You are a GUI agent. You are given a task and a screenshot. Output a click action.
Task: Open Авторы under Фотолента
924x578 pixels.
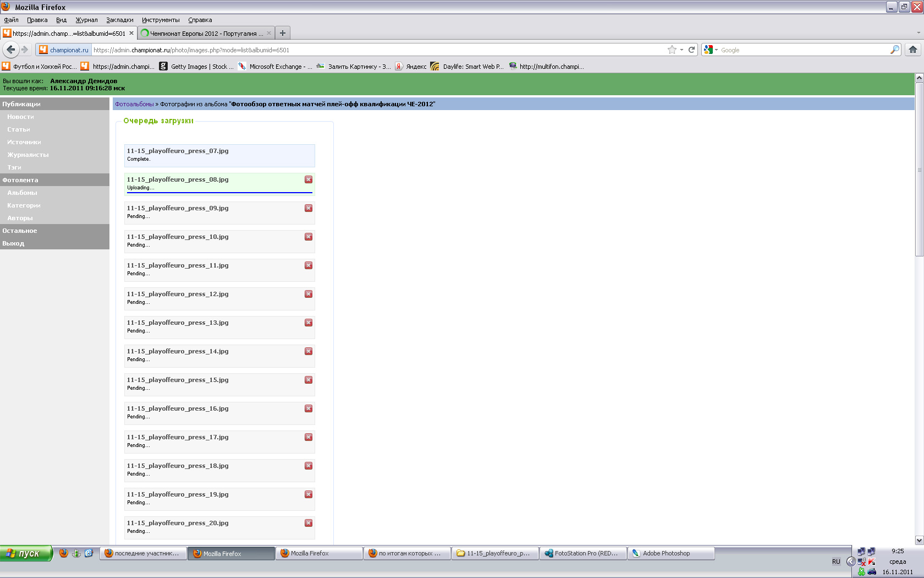20,218
